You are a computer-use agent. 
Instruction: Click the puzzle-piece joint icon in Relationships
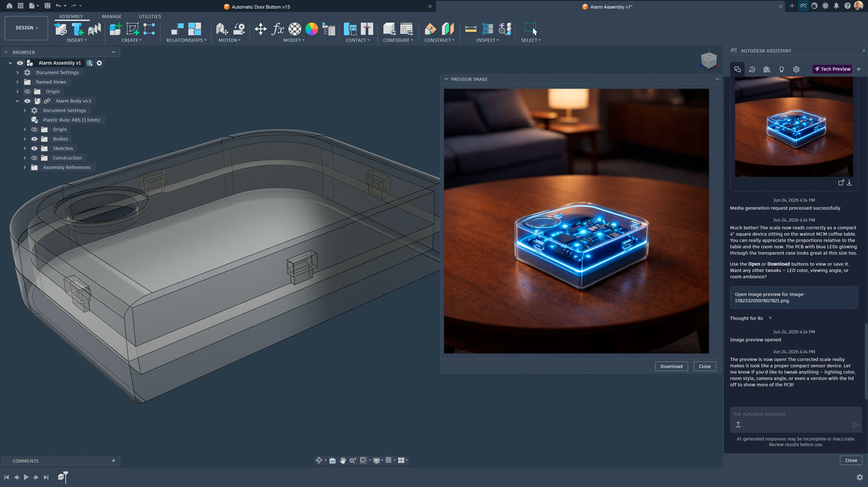coord(194,29)
